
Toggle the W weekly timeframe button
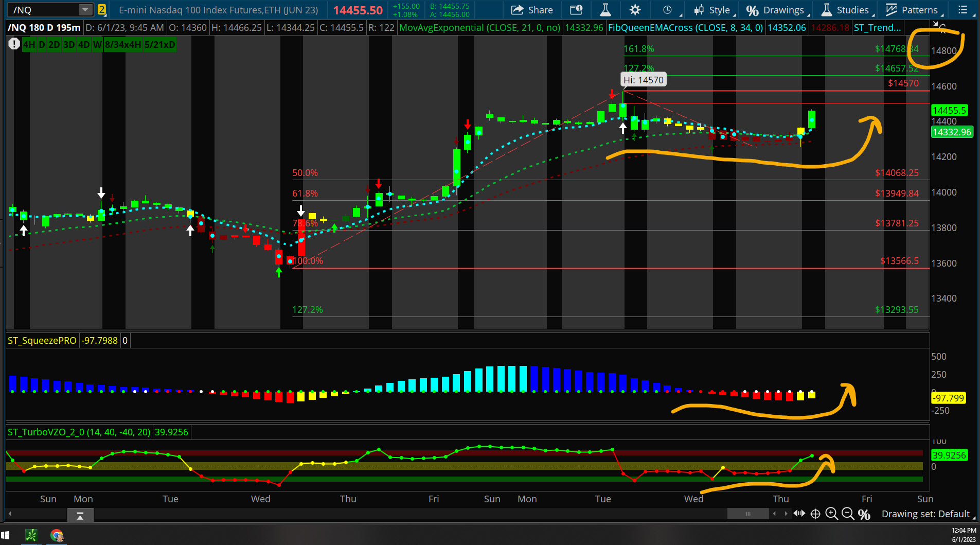[x=97, y=45]
